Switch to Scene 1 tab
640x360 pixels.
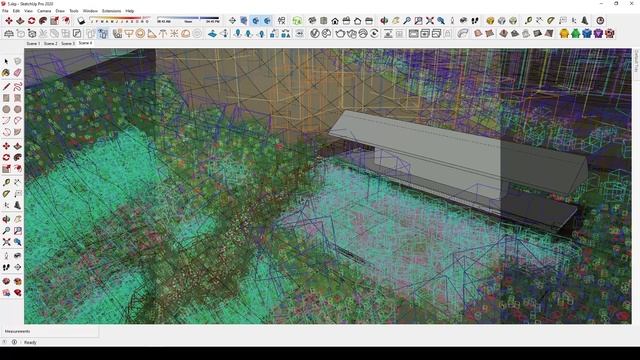[x=33, y=43]
